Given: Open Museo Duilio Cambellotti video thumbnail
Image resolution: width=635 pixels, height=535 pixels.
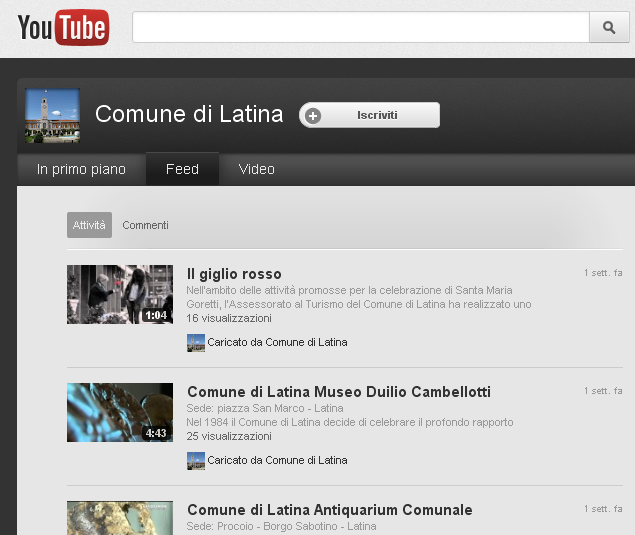Looking at the screenshot, I should (120, 412).
